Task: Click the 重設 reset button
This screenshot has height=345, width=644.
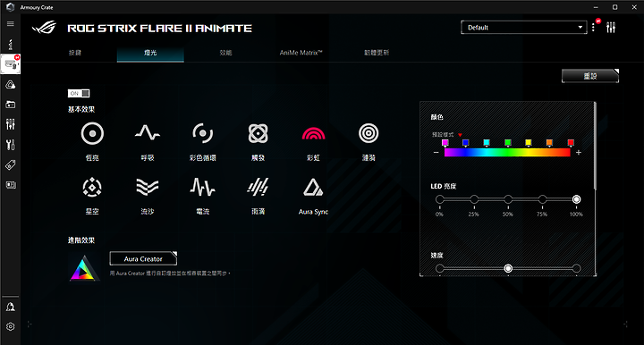Action: [590, 76]
